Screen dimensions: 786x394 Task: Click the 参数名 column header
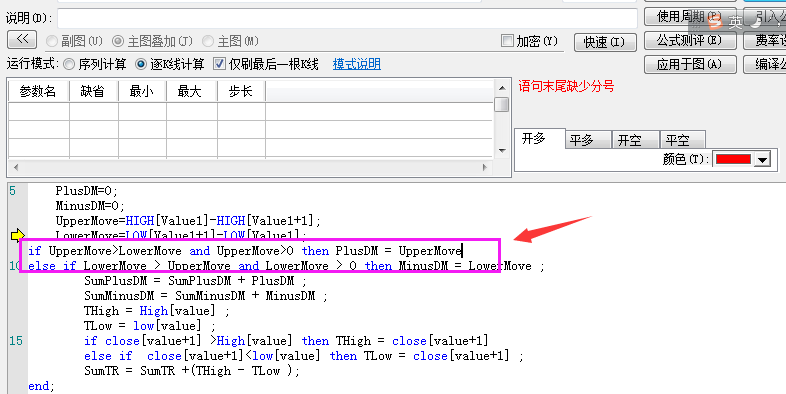pos(39,92)
